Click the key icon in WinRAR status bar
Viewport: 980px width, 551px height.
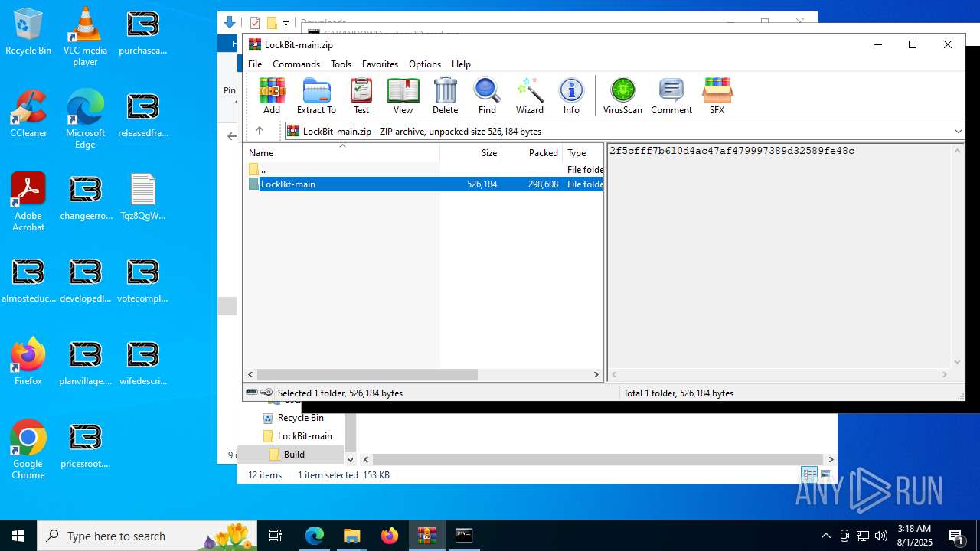pos(266,393)
